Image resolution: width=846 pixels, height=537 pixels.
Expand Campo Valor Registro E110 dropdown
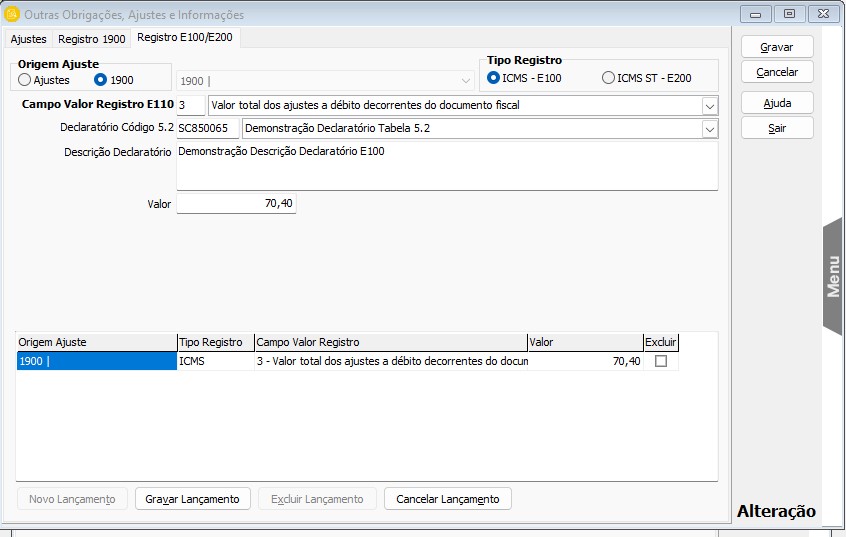(709, 106)
